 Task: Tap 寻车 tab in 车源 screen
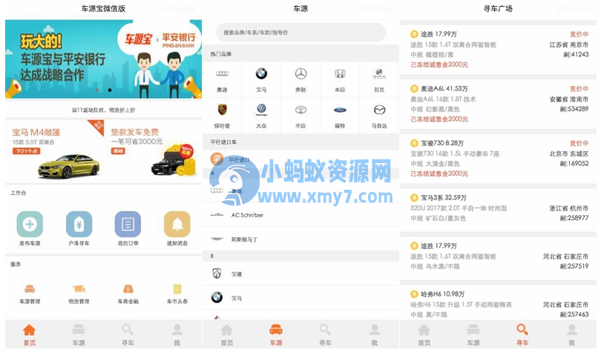325,334
